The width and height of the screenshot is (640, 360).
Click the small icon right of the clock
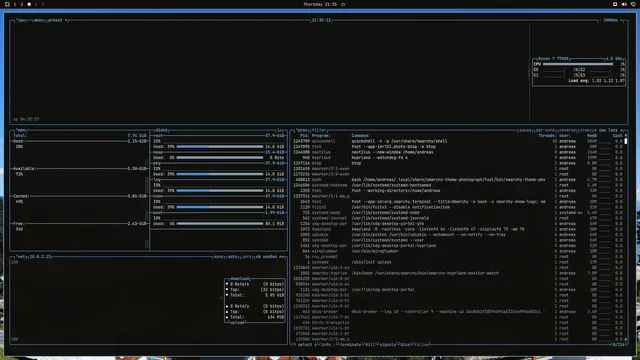343,4
